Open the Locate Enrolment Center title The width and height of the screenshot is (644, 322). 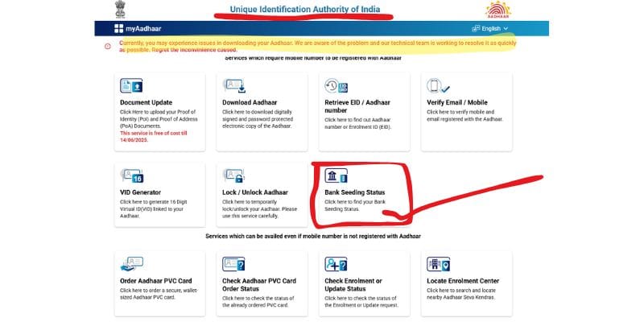pyautogui.click(x=463, y=281)
